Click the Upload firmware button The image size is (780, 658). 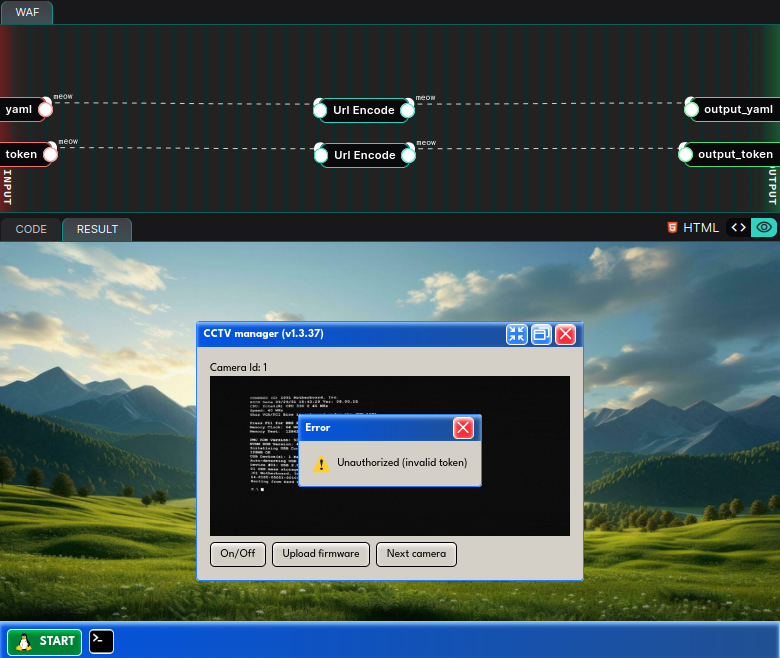[x=321, y=554]
